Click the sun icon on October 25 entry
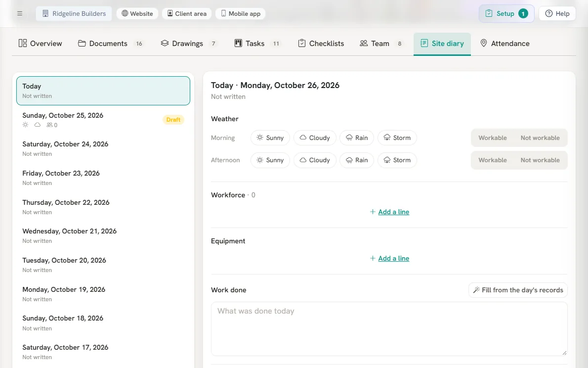This screenshot has height=368, width=588. pyautogui.click(x=26, y=125)
